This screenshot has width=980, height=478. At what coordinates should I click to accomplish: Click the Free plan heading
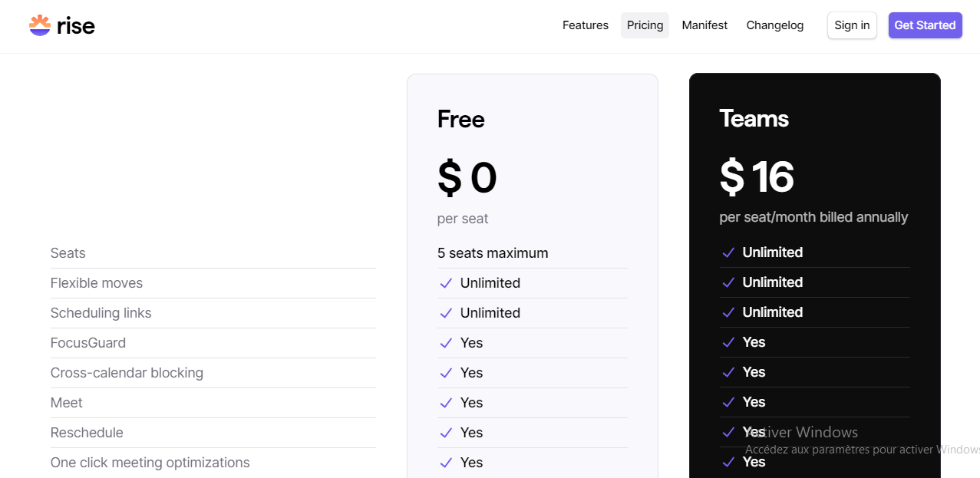(461, 119)
